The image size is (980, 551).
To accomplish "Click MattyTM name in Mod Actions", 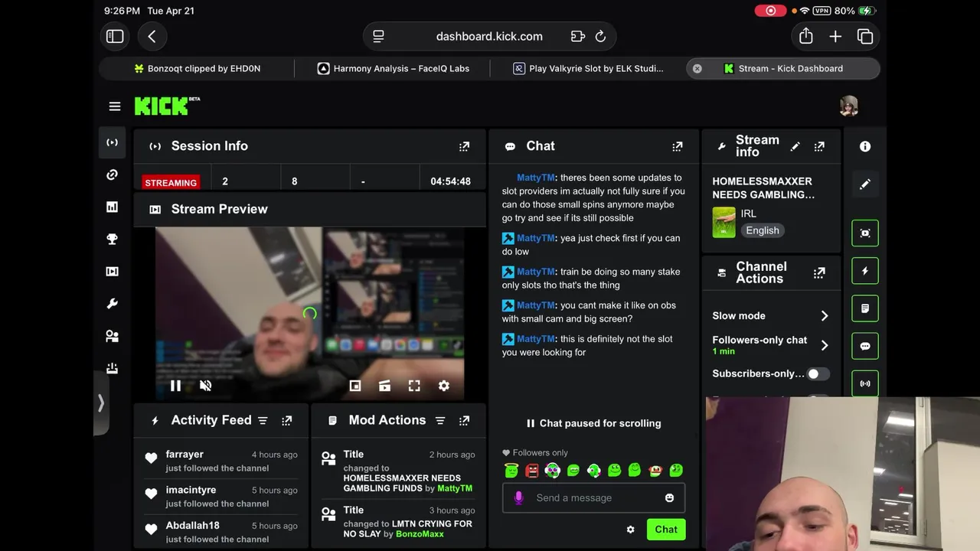I will (455, 488).
